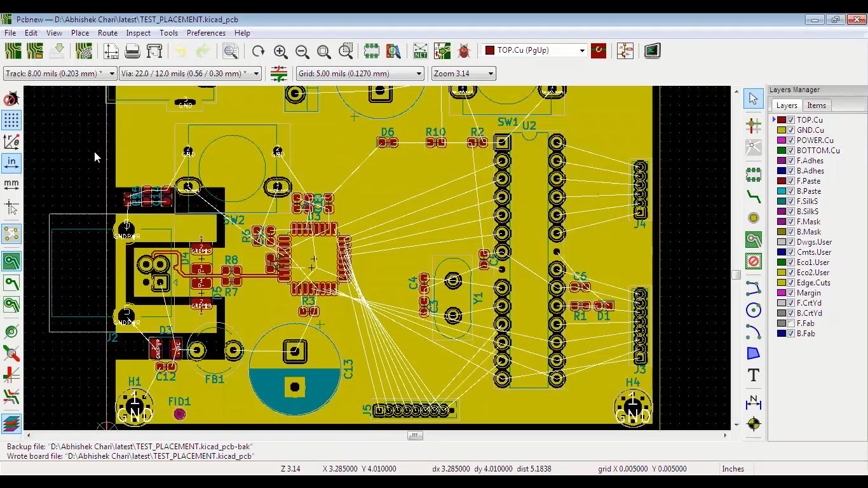Click the B.Paste color swatch
868x488 pixels.
[x=782, y=191]
